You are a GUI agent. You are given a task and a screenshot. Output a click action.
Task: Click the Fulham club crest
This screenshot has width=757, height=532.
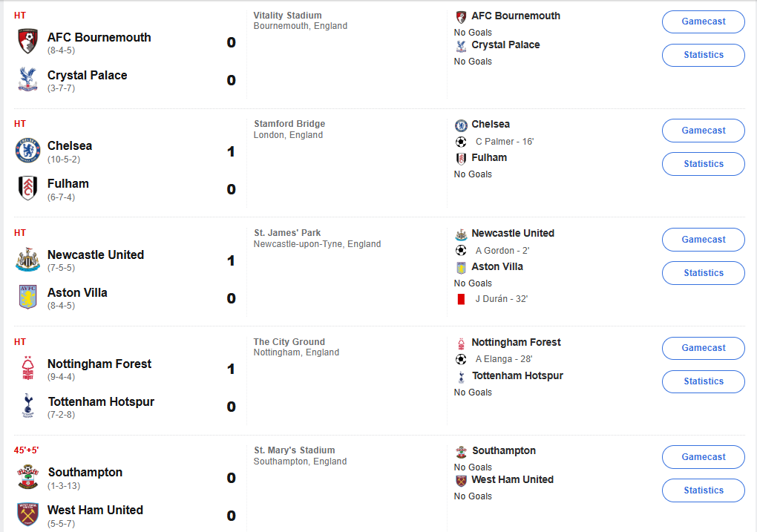click(28, 188)
